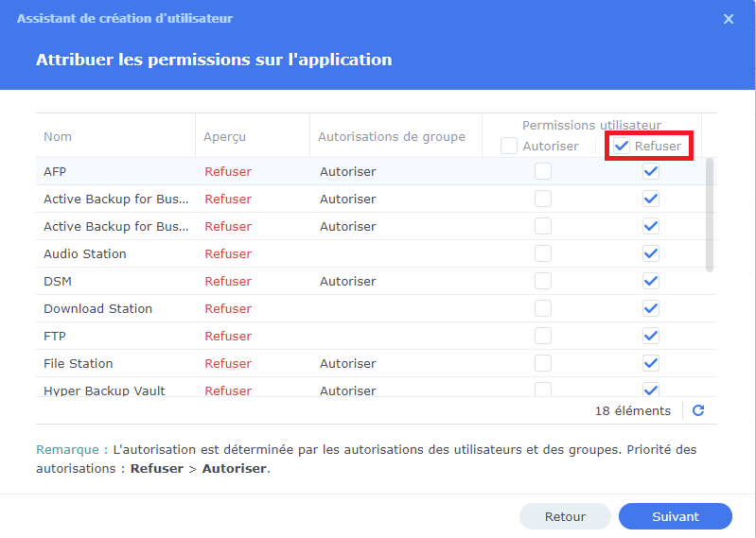Image resolution: width=756 pixels, height=538 pixels.
Task: Sort the list by Nom column
Action: click(58, 136)
